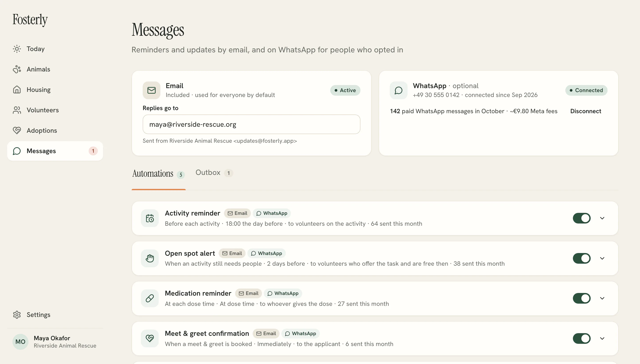640x364 pixels.
Task: Click the Meet & greet confirmation heart icon
Action: click(150, 338)
